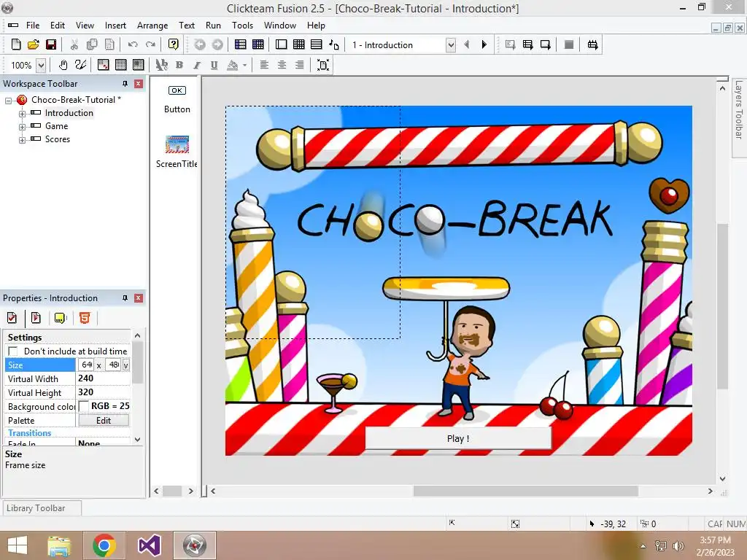
Task: Click the Paste toolbar icon
Action: pos(109,44)
